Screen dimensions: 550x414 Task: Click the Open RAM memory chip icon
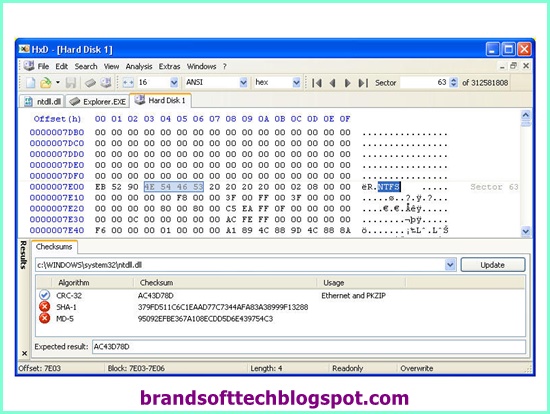click(90, 83)
